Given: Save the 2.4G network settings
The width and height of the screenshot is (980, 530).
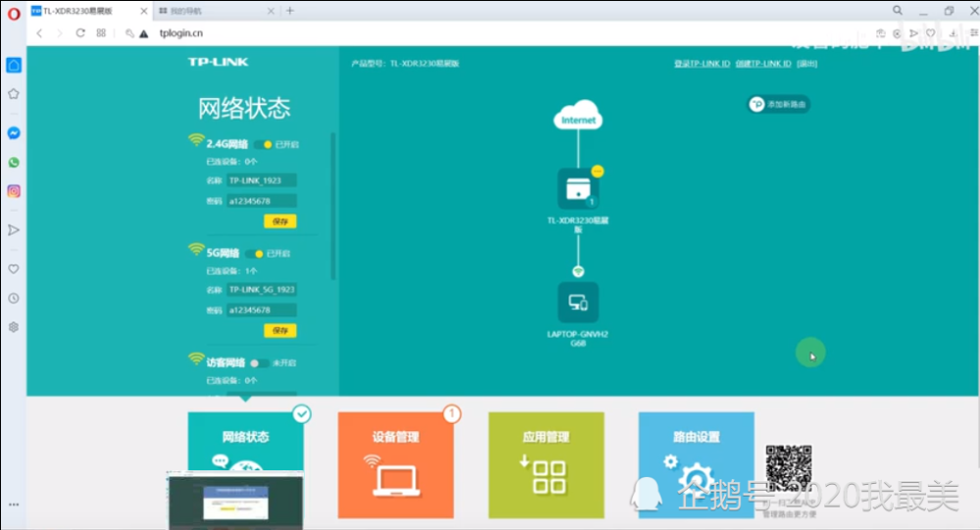Looking at the screenshot, I should point(280,221).
